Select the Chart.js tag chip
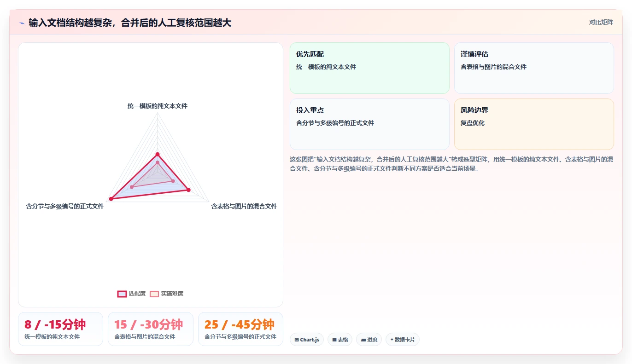Image resolution: width=632 pixels, height=364 pixels. click(x=307, y=340)
